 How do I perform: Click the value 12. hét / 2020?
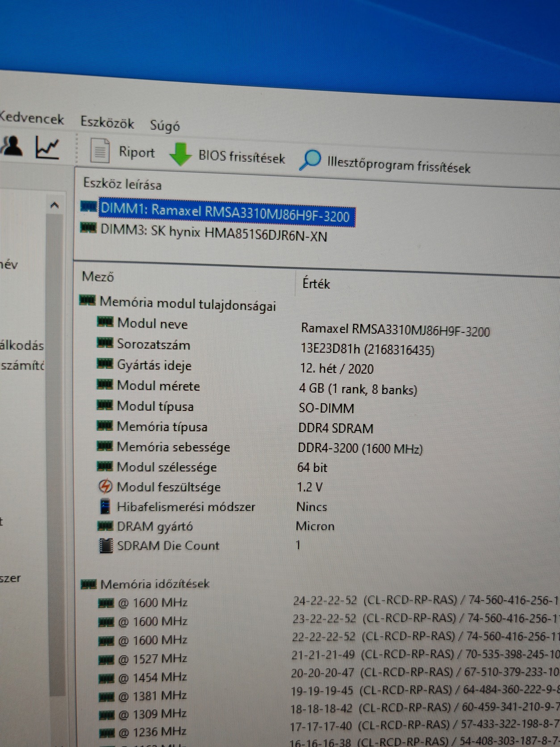(337, 369)
